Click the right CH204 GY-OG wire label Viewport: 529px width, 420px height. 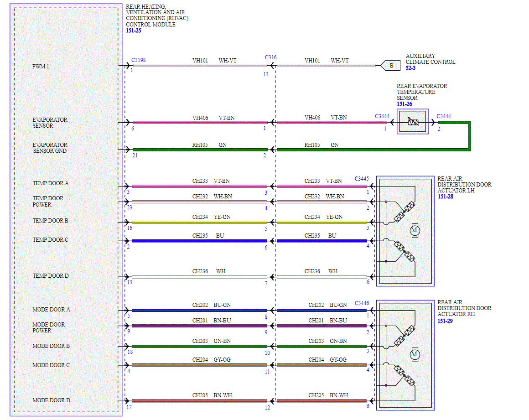(x=327, y=360)
